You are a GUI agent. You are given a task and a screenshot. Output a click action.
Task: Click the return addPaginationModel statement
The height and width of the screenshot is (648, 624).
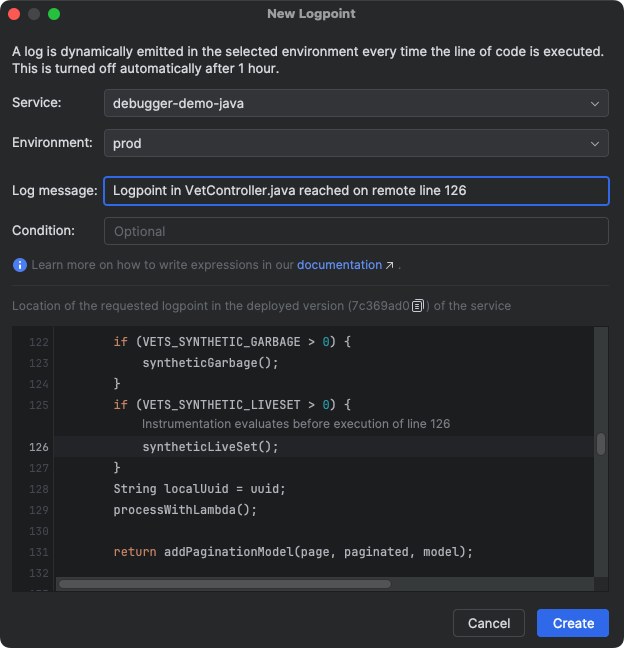click(x=292, y=551)
